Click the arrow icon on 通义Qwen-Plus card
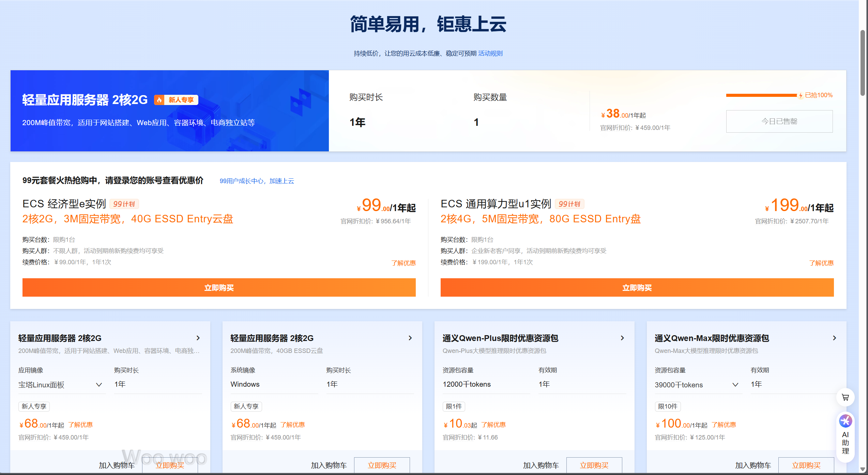868x475 pixels. pyautogui.click(x=622, y=338)
